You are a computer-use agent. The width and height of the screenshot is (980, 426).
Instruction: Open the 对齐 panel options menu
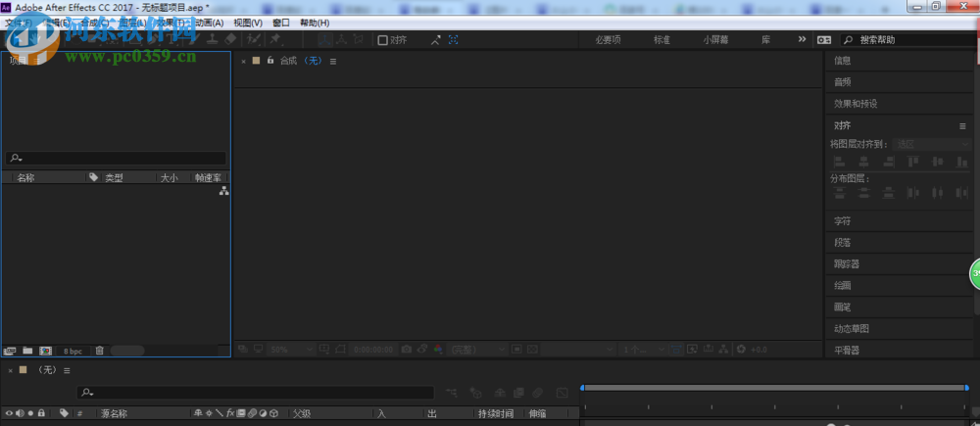(962, 125)
